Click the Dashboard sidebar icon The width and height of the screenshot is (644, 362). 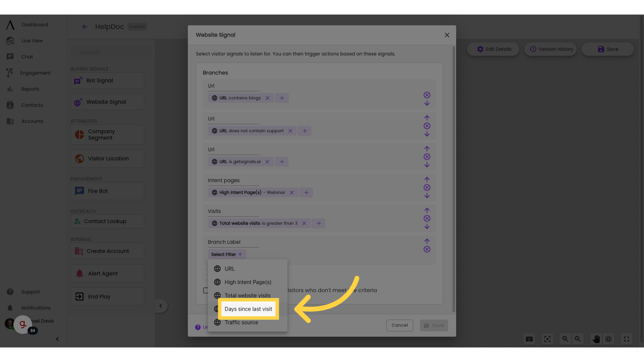point(10,24)
